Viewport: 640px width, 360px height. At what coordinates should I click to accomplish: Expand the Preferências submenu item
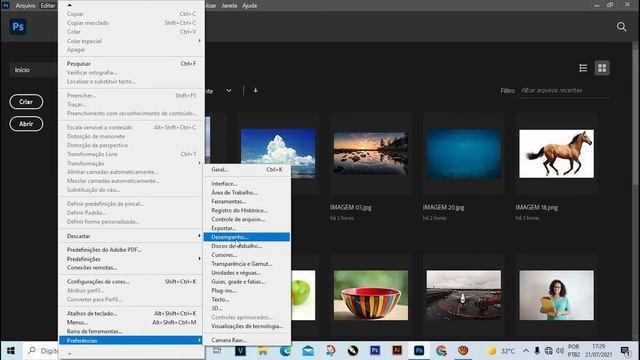pyautogui.click(x=131, y=340)
